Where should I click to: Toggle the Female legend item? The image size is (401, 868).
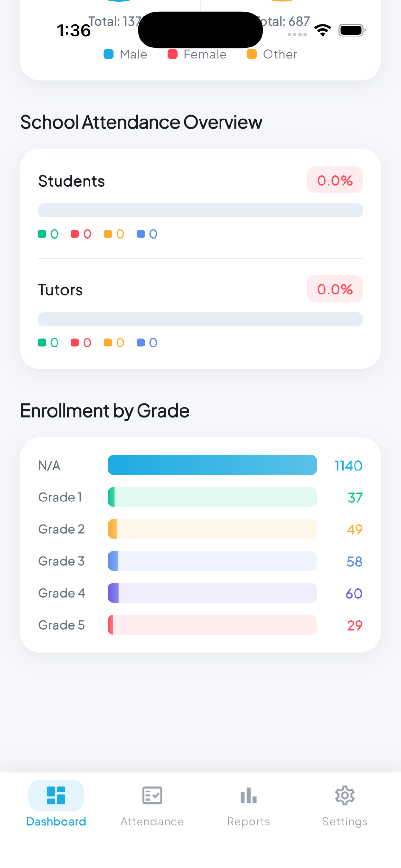pos(197,54)
